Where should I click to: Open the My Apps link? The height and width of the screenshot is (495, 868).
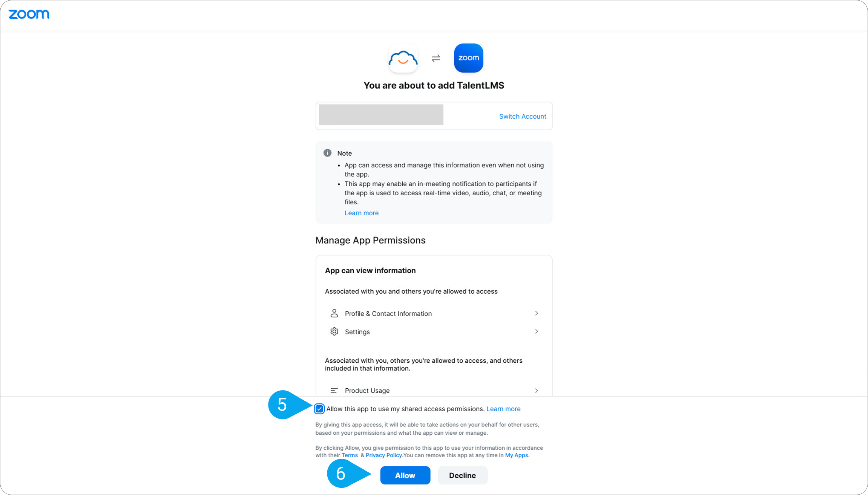(516, 455)
